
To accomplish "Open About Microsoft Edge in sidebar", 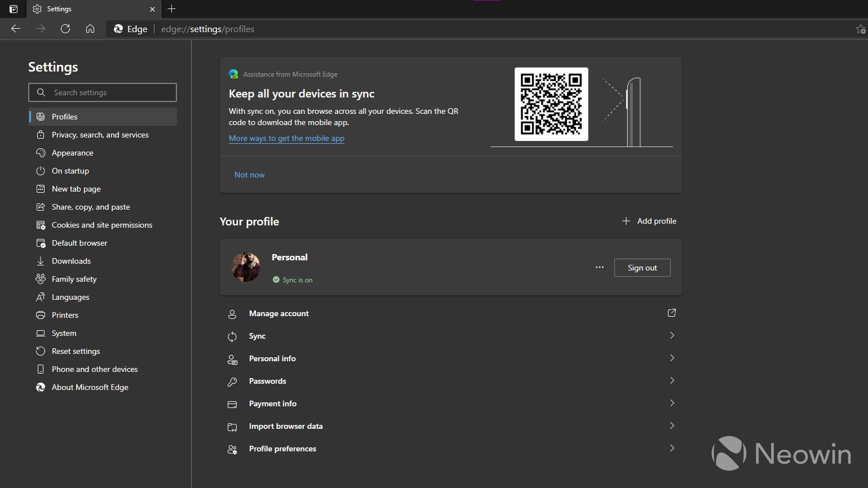I will (x=90, y=387).
